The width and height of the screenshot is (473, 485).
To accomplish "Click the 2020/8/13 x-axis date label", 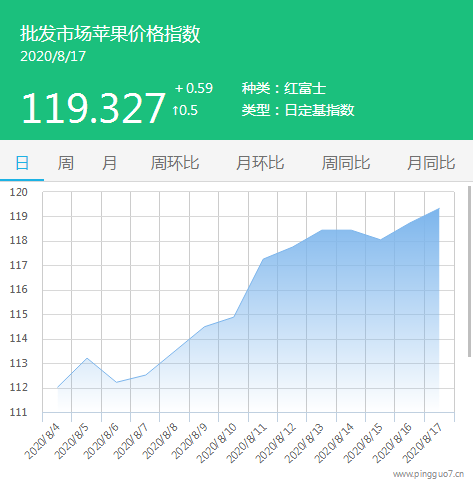I will coord(304,443).
